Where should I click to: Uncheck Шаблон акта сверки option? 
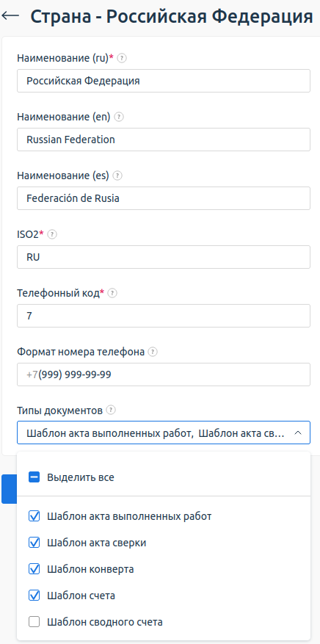pyautogui.click(x=34, y=543)
